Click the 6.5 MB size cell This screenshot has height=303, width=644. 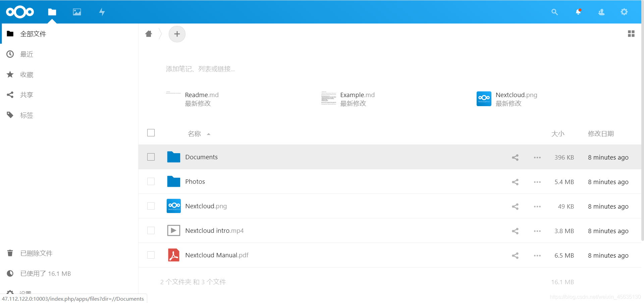[564, 256]
